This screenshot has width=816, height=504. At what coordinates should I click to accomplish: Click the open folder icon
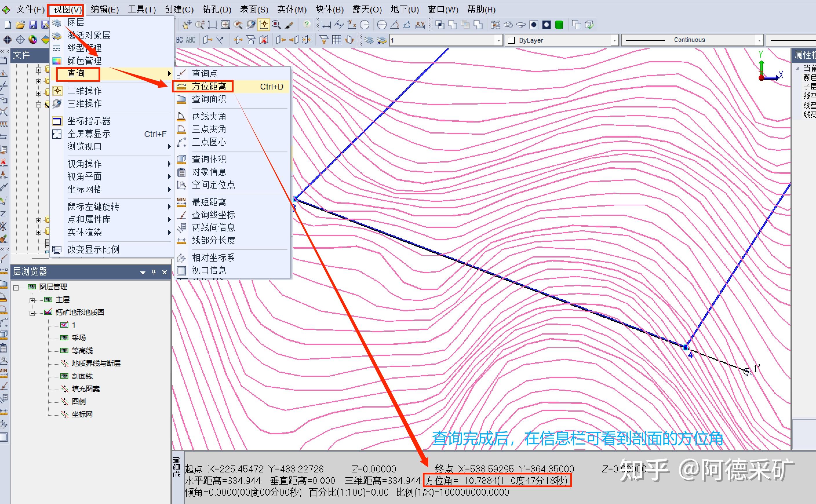pos(20,24)
